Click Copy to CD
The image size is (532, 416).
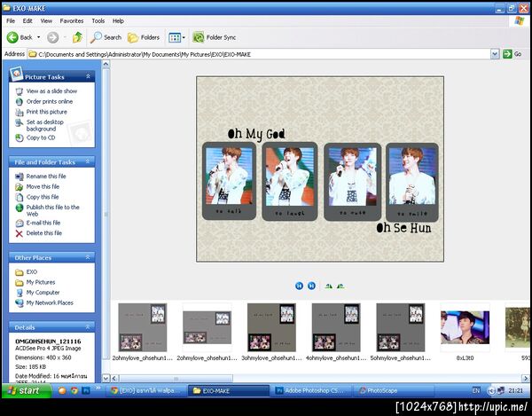pos(35,137)
